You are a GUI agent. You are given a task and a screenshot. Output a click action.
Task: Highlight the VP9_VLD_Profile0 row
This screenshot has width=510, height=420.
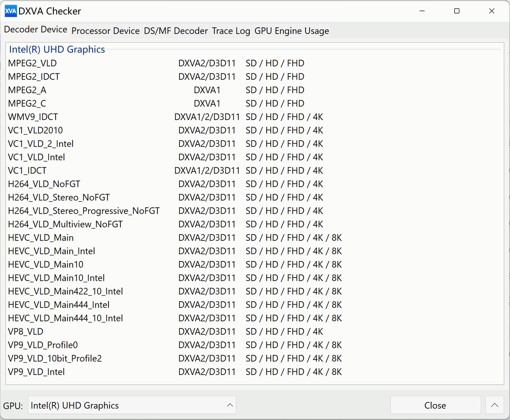(43, 345)
